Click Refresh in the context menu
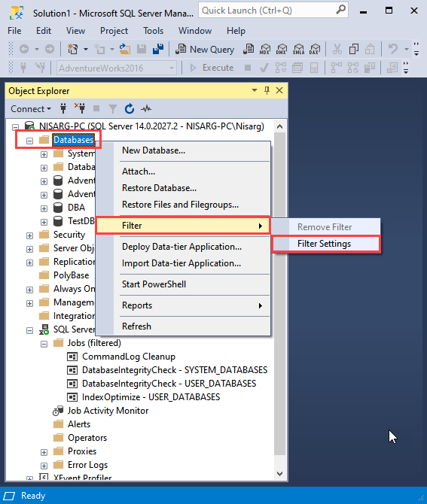This screenshot has height=504, width=427. [x=183, y=326]
